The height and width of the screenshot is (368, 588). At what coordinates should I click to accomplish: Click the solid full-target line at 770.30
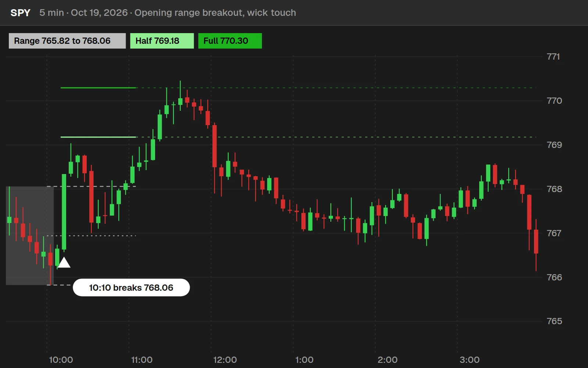[98, 88]
